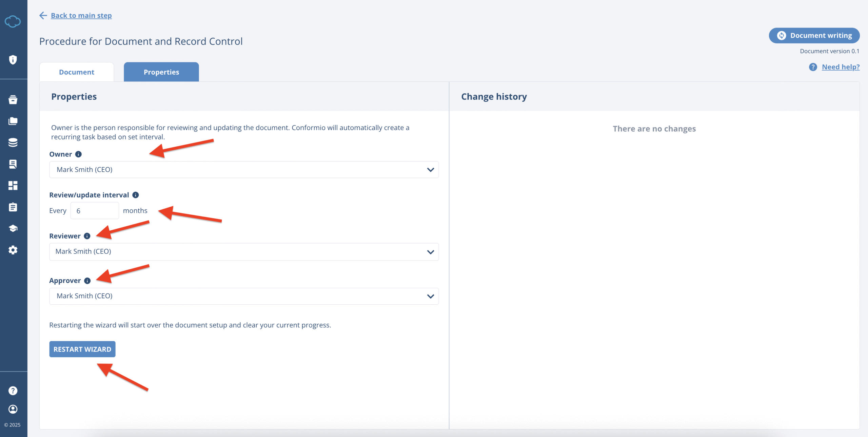Click the info icon next to Owner
Screen dimensions: 868x437
(78, 154)
